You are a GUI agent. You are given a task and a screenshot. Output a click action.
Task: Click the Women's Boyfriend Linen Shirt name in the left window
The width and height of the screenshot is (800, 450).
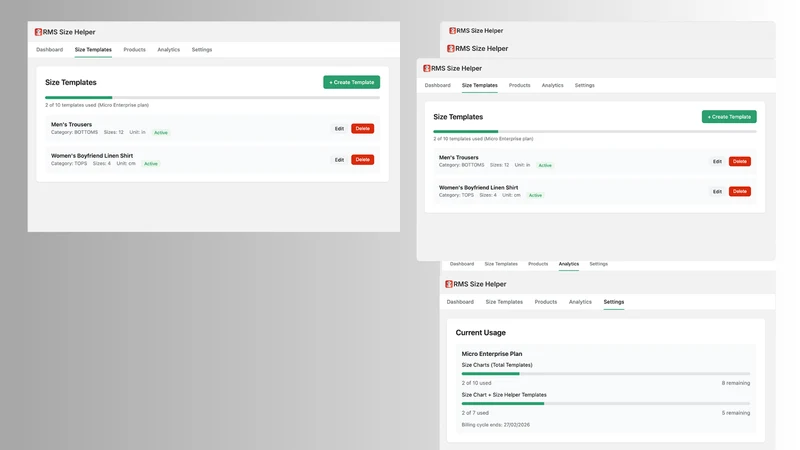(92, 156)
